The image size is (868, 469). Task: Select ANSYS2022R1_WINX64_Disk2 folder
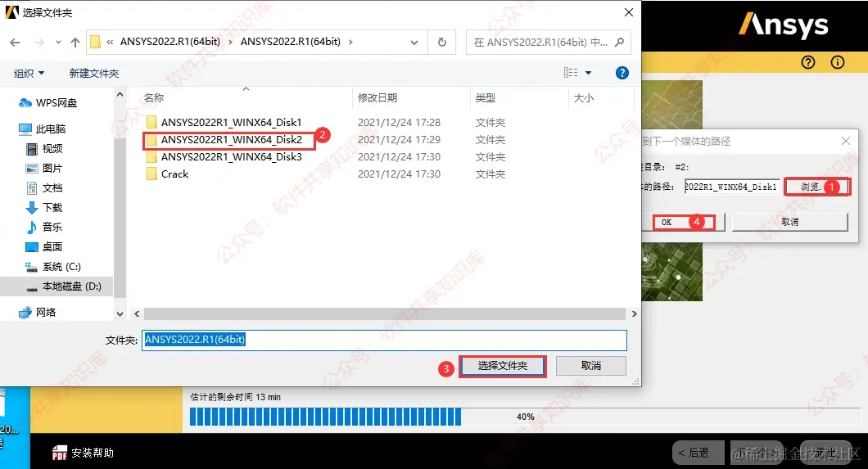(224, 139)
